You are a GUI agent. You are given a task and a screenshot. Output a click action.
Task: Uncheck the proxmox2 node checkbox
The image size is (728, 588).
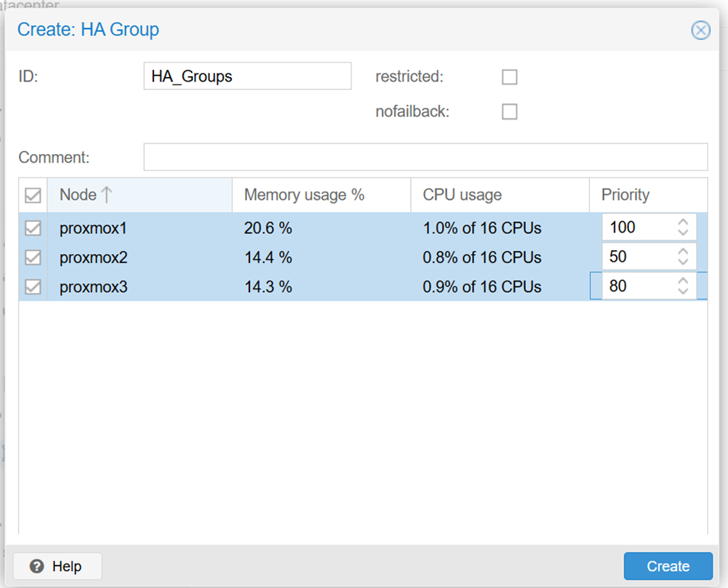[33, 257]
